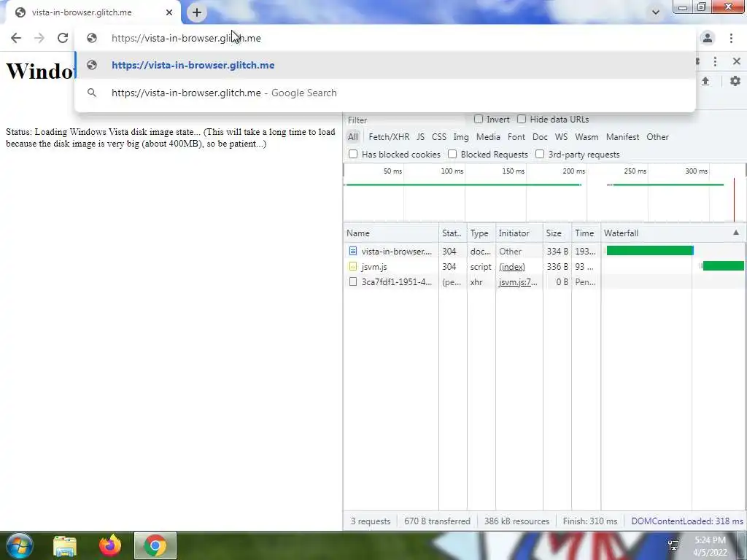Filter by Wasm requests
This screenshot has height=560, width=747.
(x=587, y=137)
